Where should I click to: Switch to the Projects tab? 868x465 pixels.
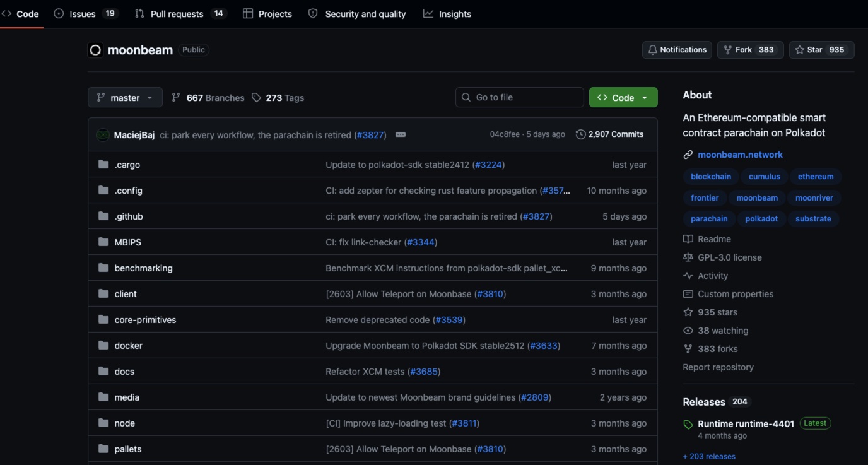(x=267, y=14)
